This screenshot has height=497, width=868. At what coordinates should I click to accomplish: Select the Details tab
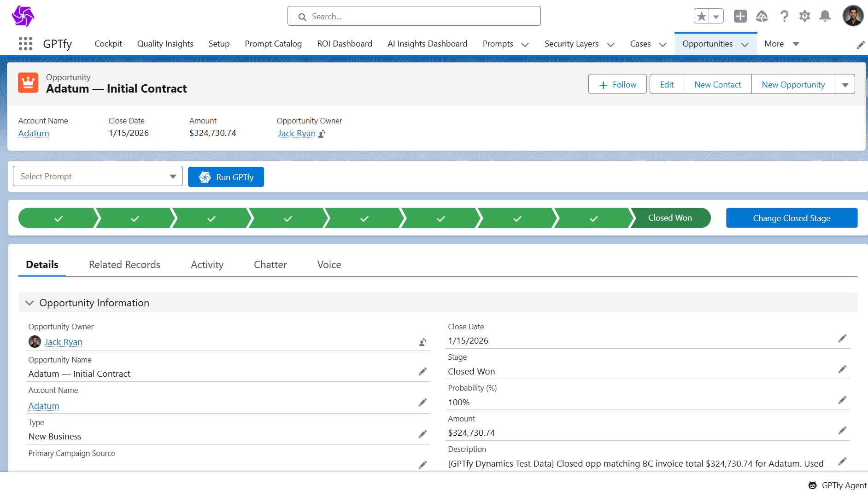[x=42, y=264]
